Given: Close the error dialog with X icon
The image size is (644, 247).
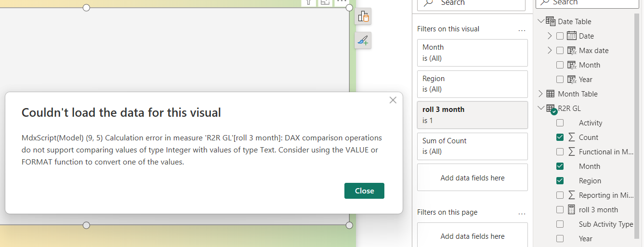Looking at the screenshot, I should [x=393, y=100].
